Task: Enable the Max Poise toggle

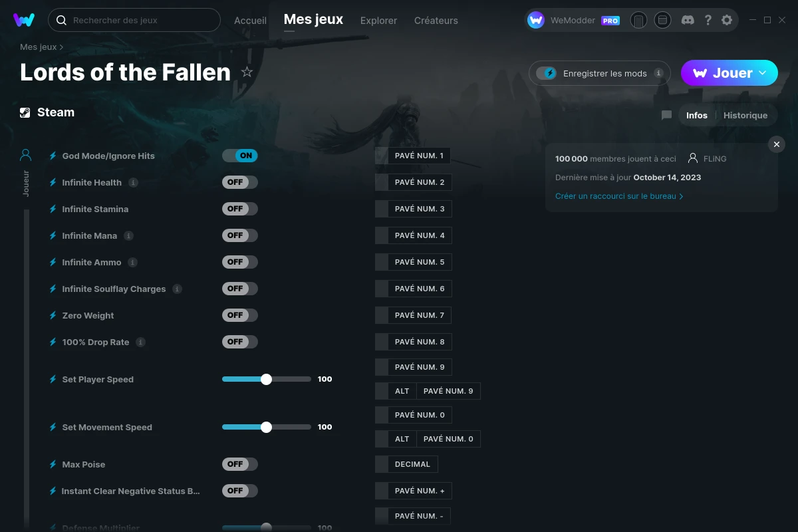Action: [x=239, y=464]
